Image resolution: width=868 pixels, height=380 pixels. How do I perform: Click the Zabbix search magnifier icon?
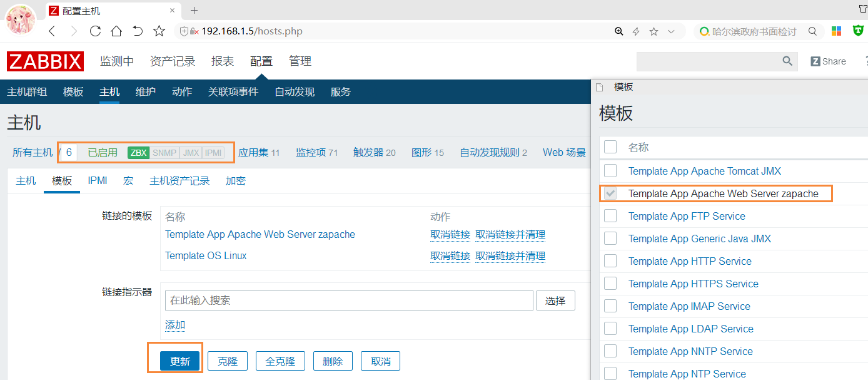(787, 61)
